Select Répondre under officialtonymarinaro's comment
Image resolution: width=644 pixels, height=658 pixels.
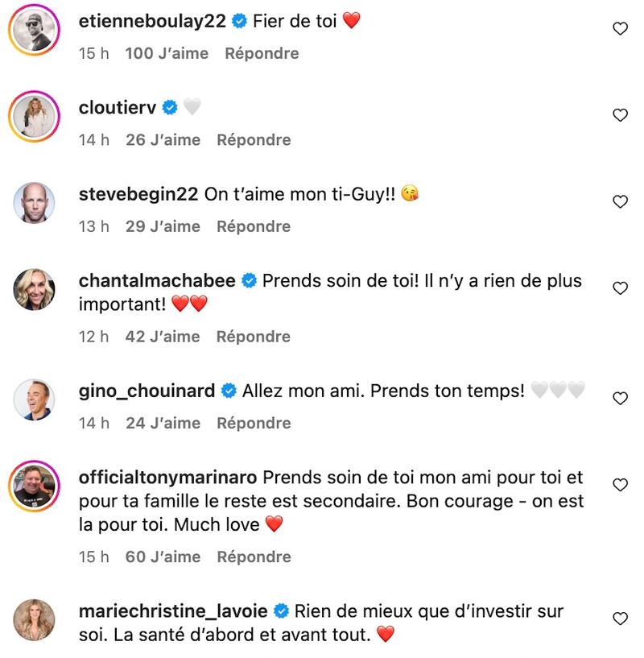[x=254, y=557]
